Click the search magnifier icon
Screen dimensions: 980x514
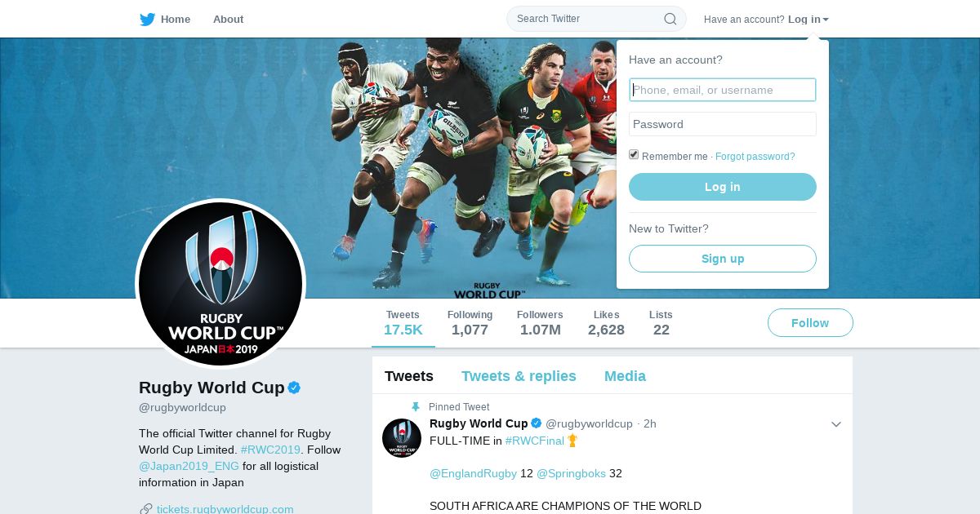click(670, 19)
